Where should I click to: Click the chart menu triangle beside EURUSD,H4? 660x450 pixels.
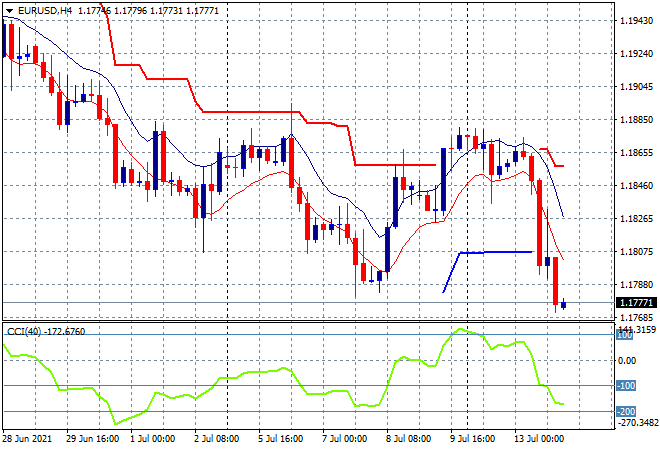[x=10, y=11]
